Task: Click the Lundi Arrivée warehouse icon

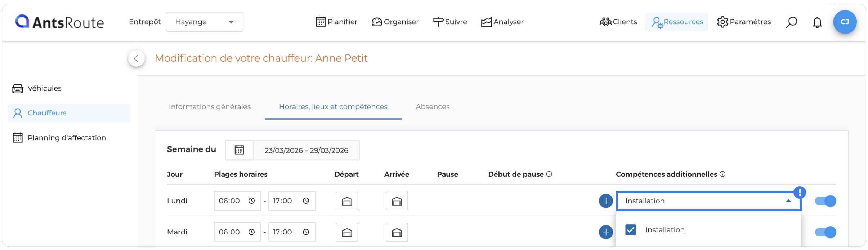Action: click(397, 201)
